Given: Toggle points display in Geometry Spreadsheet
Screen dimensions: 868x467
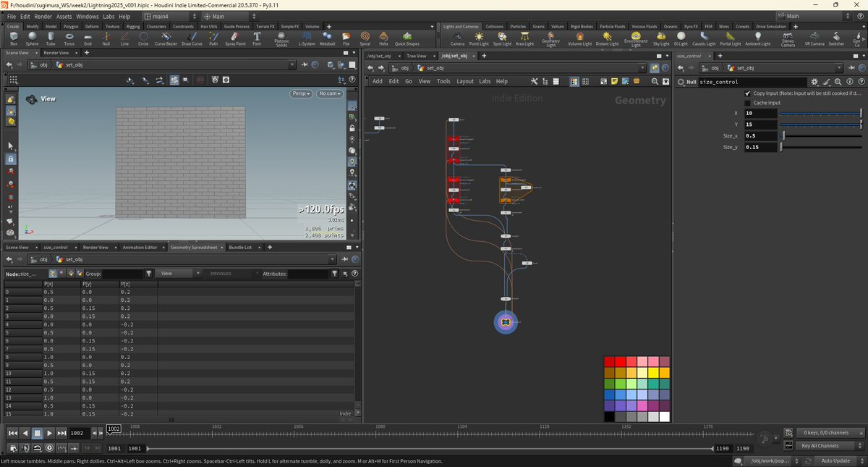Looking at the screenshot, I should click(53, 274).
